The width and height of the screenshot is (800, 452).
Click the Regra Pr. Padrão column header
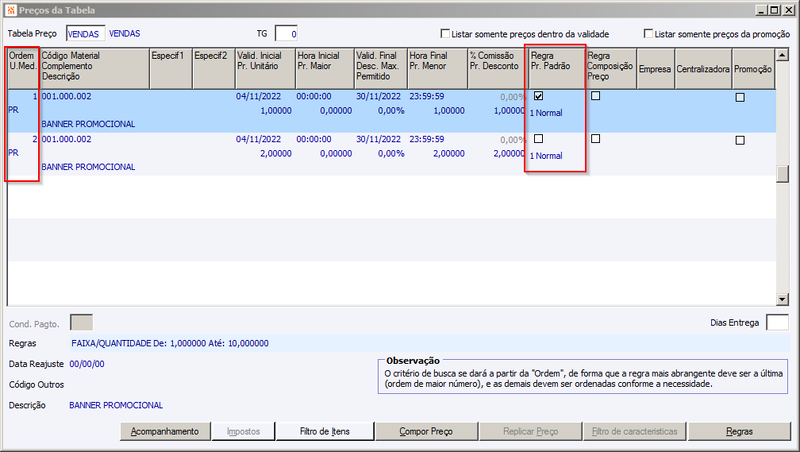click(557, 69)
